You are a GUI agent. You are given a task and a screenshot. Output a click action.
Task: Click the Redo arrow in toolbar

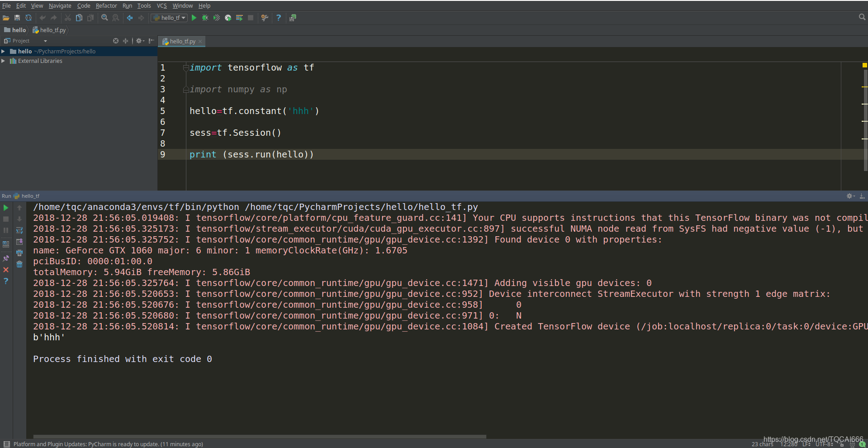pyautogui.click(x=54, y=18)
